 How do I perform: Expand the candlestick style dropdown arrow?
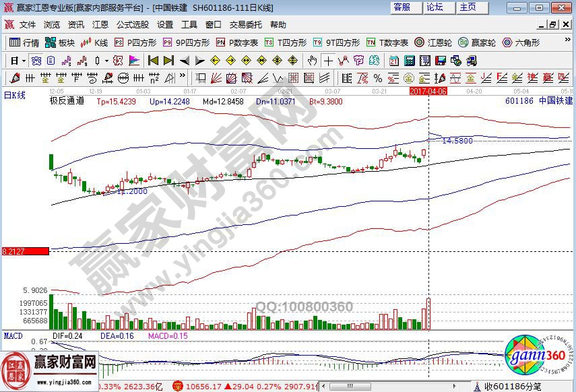107,60
